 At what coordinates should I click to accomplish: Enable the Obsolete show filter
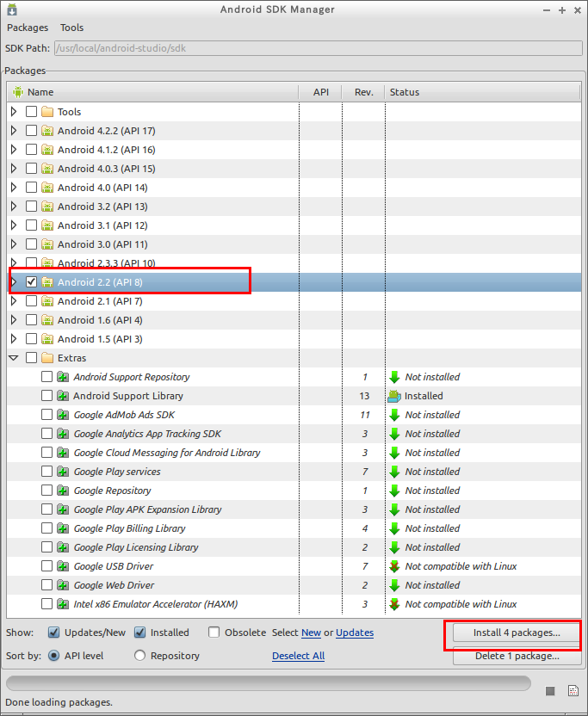coord(214,633)
